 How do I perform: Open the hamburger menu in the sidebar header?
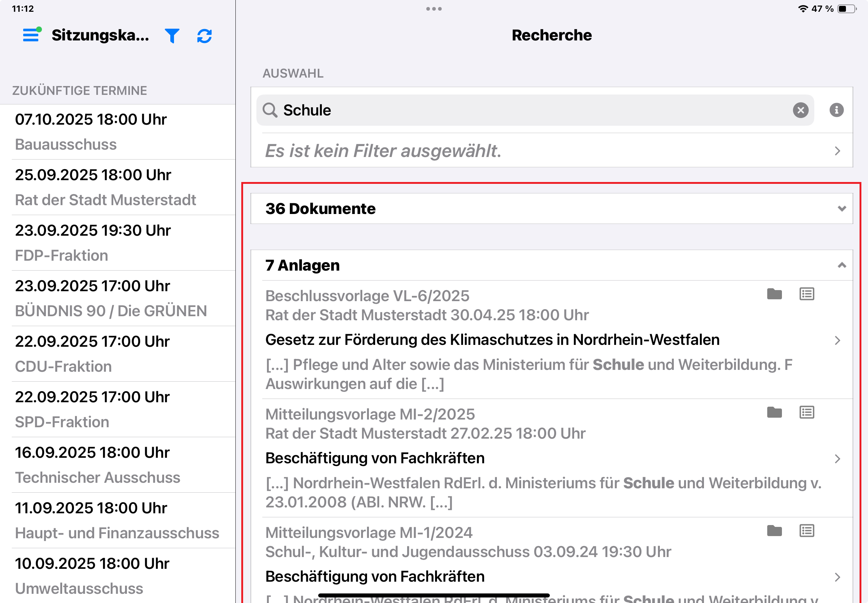coord(31,35)
